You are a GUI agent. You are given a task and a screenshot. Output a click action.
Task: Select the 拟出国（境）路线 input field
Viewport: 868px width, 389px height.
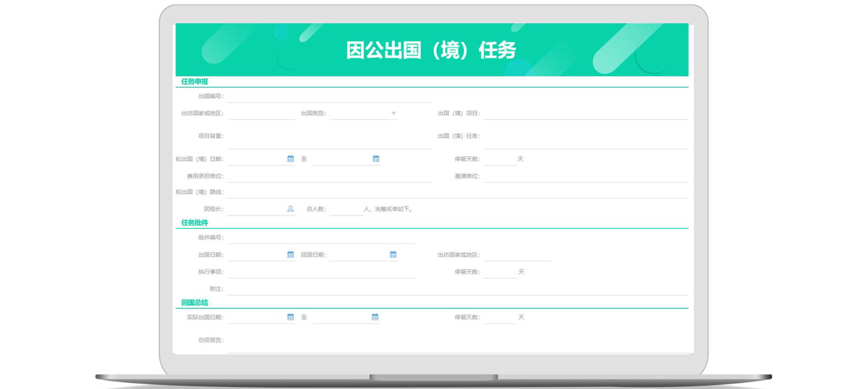457,192
